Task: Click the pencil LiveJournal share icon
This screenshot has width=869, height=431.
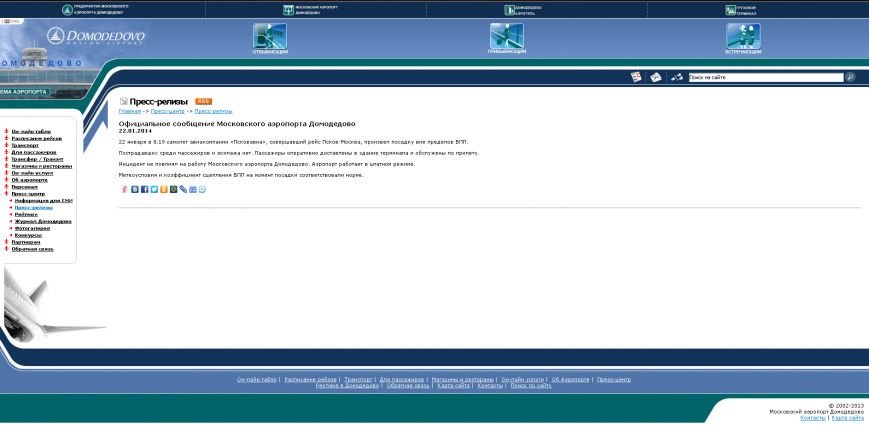Action: click(x=183, y=189)
